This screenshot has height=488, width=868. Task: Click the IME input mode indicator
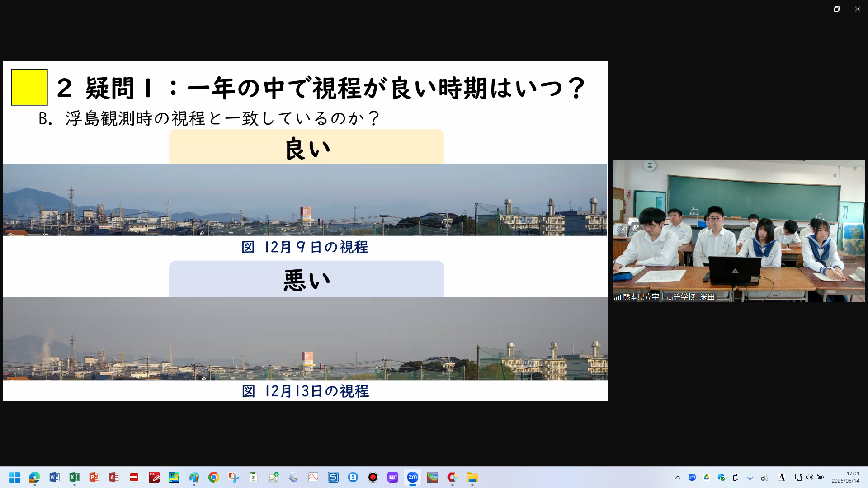pos(782,477)
